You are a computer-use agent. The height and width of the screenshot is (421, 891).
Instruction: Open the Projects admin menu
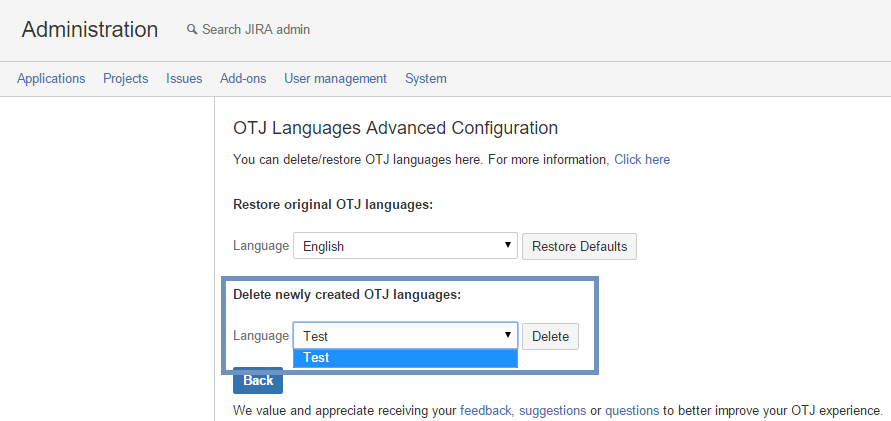click(126, 78)
